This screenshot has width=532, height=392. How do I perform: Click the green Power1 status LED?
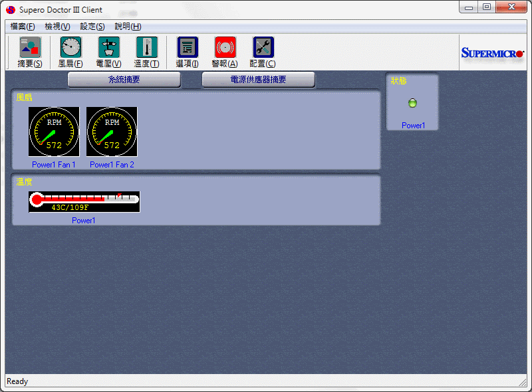[x=412, y=103]
